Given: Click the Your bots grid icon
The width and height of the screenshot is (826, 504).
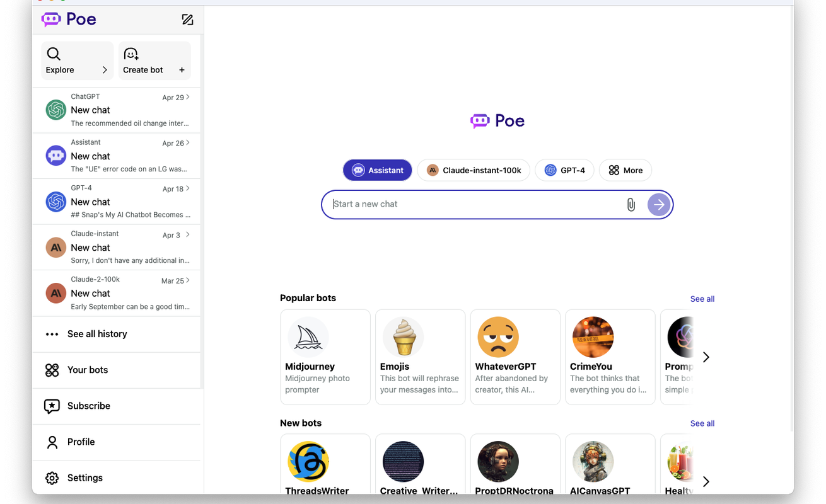Looking at the screenshot, I should (x=52, y=370).
